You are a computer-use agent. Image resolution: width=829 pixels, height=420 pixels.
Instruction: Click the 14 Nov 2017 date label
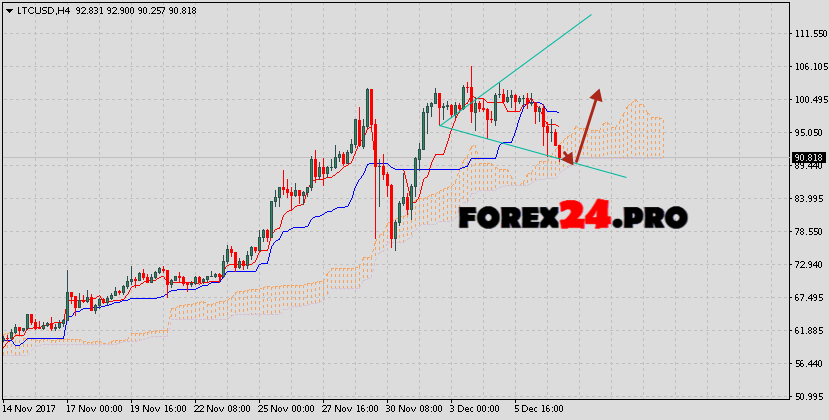(30, 410)
